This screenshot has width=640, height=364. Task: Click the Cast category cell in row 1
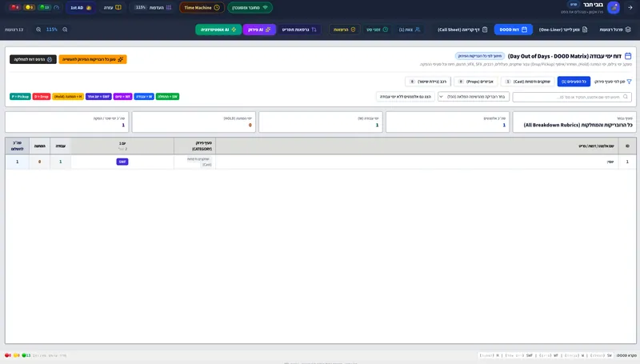(194, 162)
